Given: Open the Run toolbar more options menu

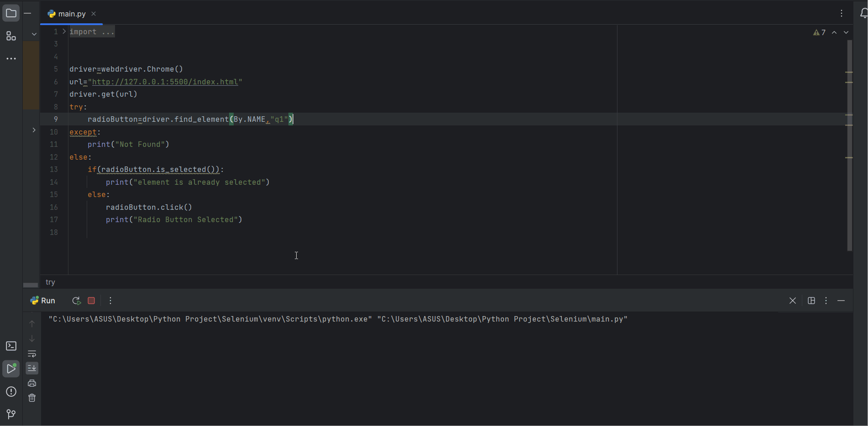Looking at the screenshot, I should pos(110,301).
